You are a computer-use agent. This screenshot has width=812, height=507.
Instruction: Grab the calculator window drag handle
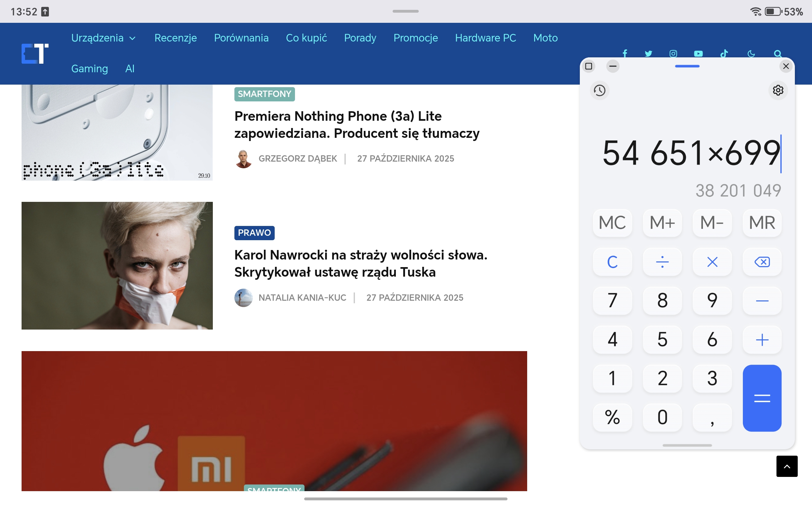[687, 66]
